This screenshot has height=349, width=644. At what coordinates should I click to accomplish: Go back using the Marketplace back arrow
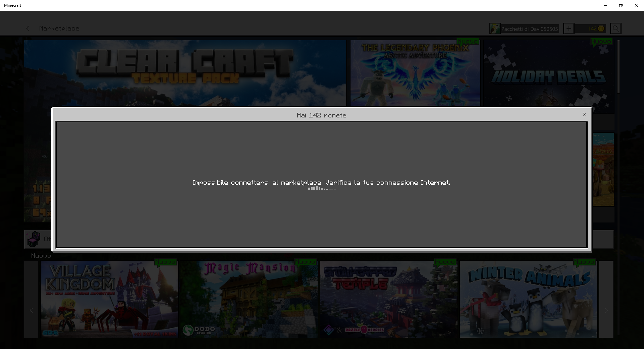point(28,29)
